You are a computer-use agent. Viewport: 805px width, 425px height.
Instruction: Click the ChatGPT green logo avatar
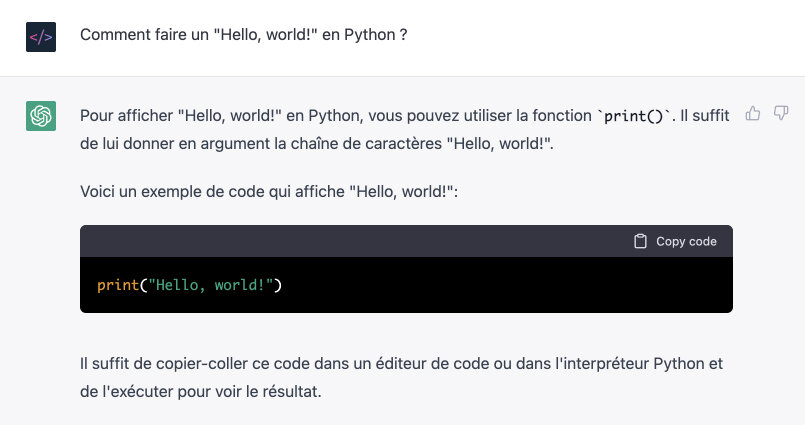[x=41, y=116]
